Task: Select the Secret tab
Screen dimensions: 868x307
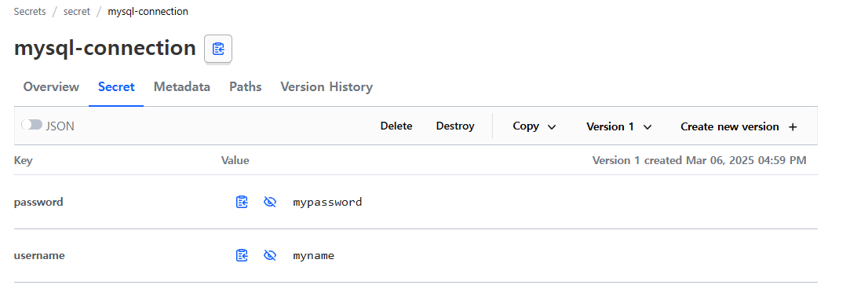Action: [x=116, y=87]
